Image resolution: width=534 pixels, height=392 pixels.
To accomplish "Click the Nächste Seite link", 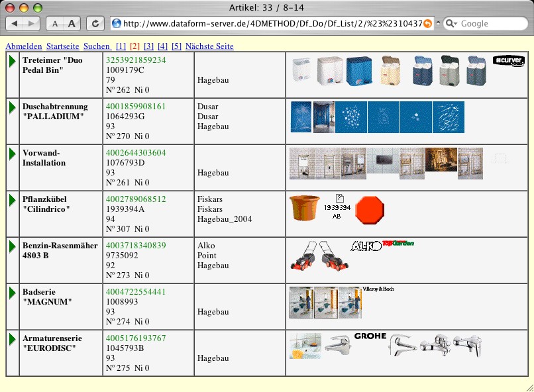I will (x=209, y=46).
